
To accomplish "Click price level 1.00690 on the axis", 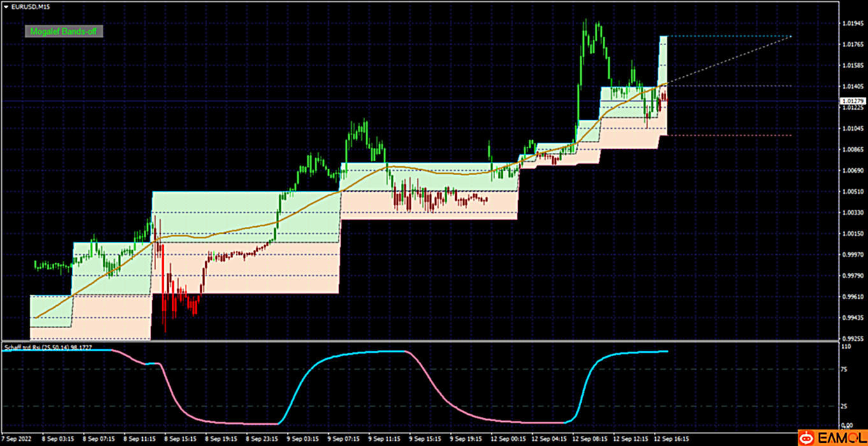I will pyautogui.click(x=852, y=170).
